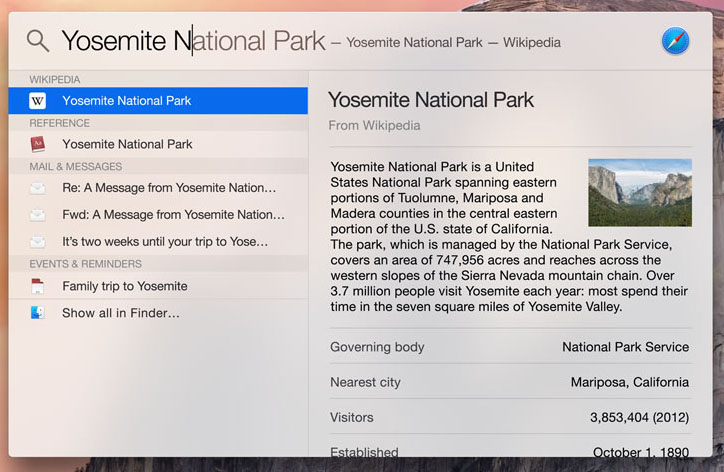The height and width of the screenshot is (472, 724).
Task: Click the Yosemite National Park preview heading
Action: click(431, 100)
